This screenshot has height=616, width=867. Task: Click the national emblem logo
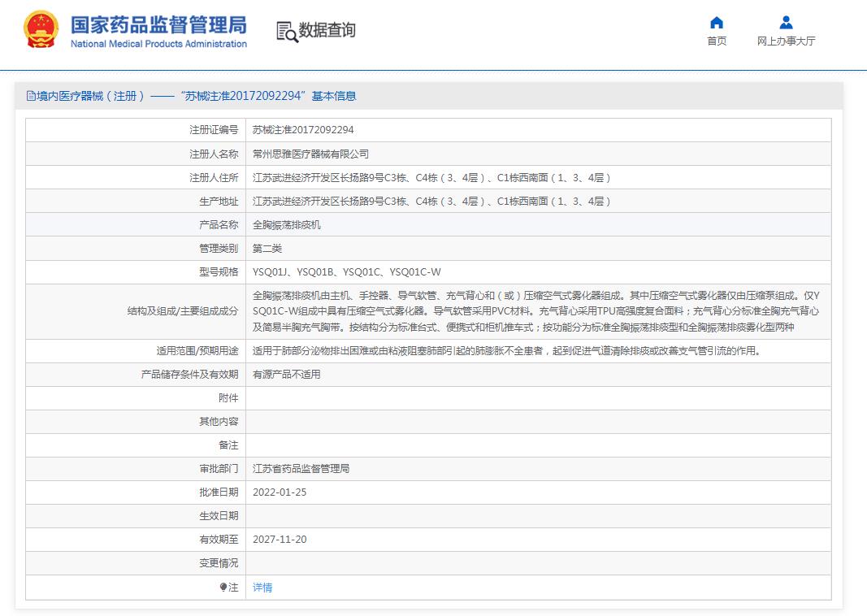point(41,29)
